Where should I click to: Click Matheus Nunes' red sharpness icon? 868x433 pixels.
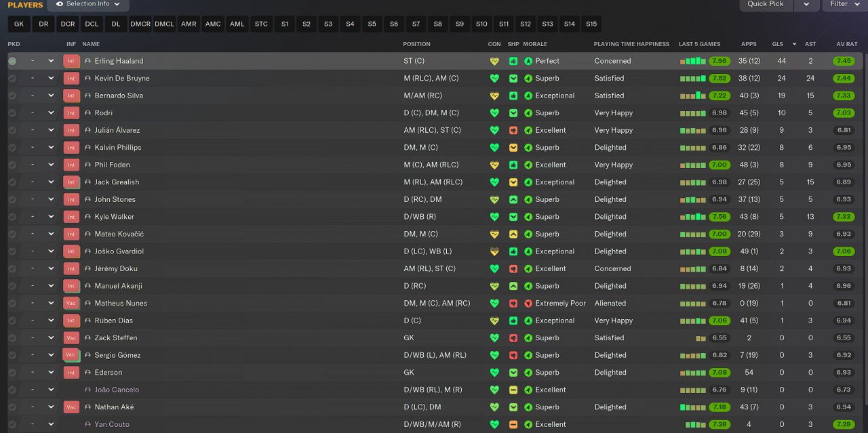pos(513,304)
